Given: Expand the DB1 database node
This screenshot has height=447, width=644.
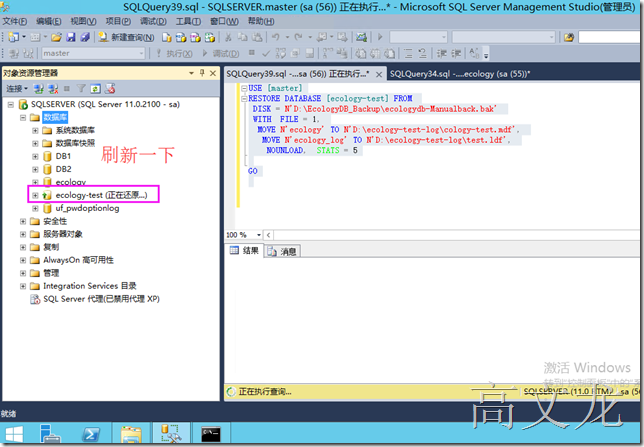Looking at the screenshot, I should click(x=35, y=157).
